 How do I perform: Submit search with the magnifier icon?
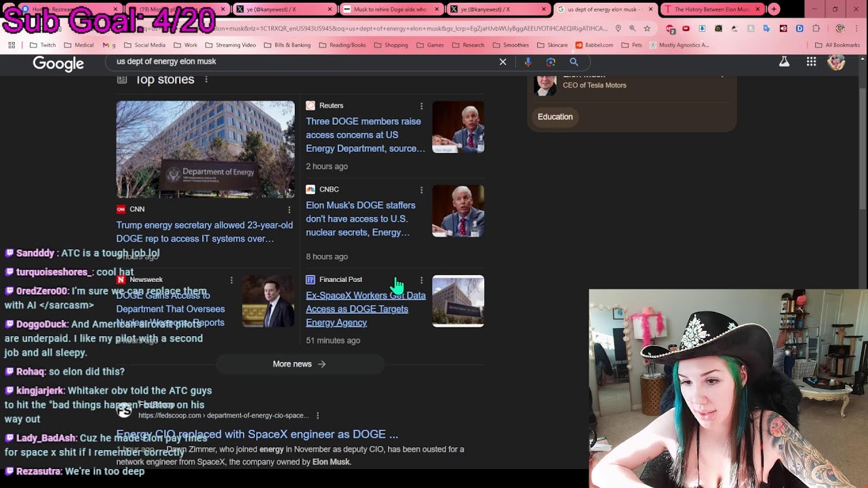click(574, 62)
